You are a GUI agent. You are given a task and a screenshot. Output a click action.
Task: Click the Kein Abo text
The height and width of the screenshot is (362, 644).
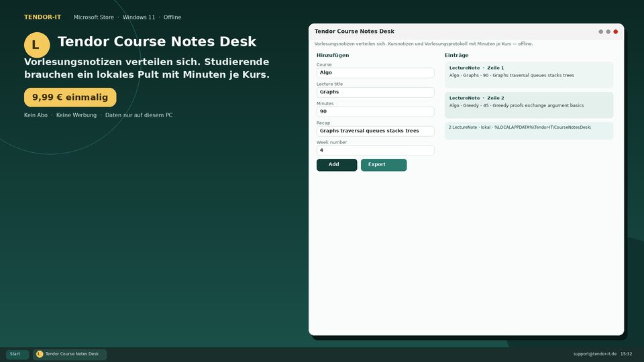tap(36, 115)
